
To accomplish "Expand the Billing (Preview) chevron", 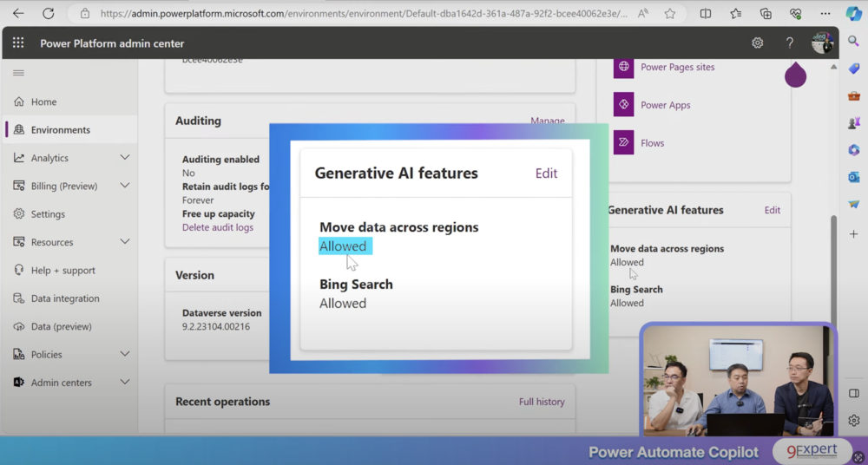I will coord(124,186).
